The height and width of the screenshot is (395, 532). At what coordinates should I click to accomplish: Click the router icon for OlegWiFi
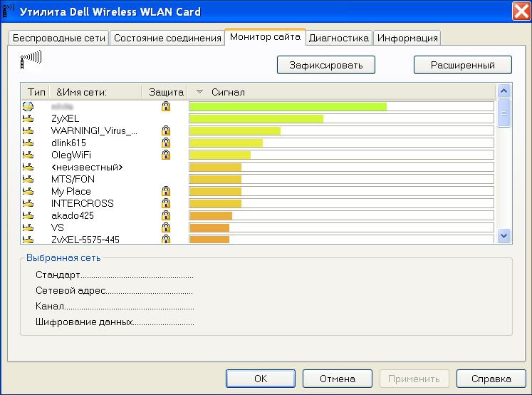click(28, 155)
